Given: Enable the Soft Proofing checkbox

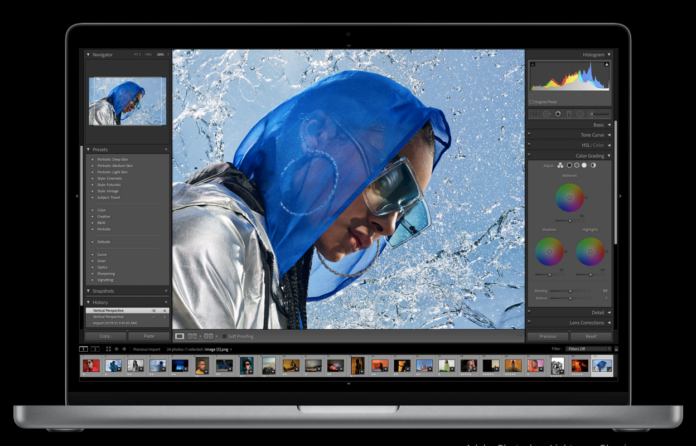Looking at the screenshot, I should click(224, 336).
